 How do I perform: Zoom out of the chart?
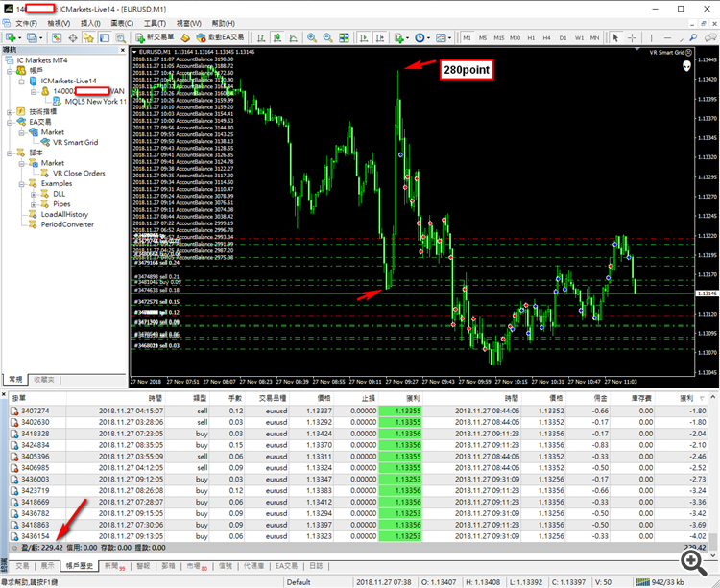tap(328, 37)
